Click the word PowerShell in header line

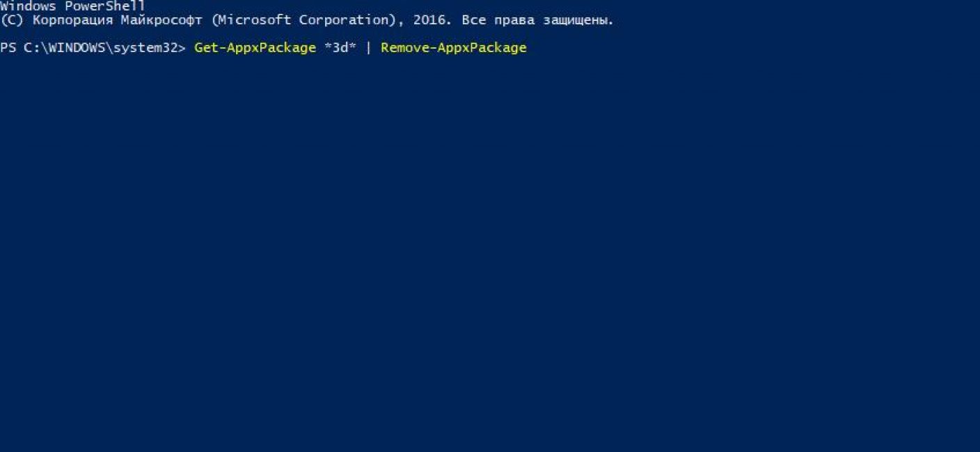coord(106,6)
